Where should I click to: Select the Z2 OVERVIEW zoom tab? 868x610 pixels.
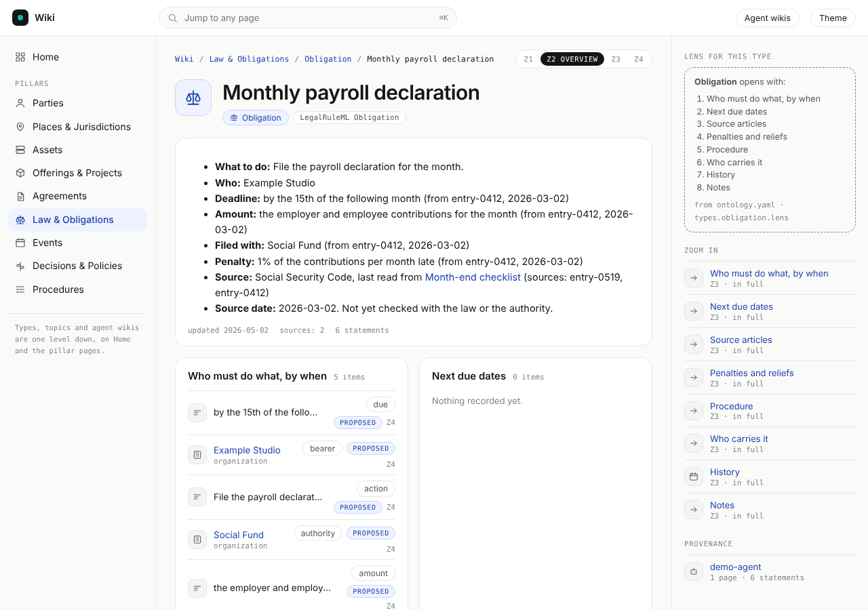(572, 59)
